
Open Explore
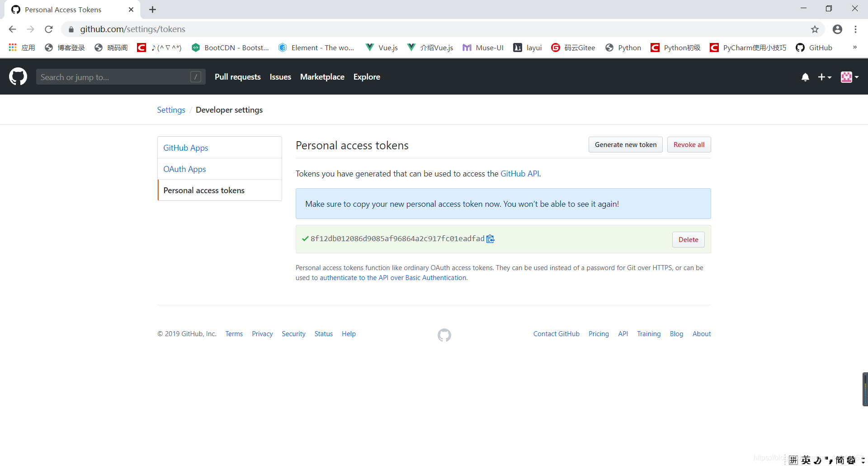pyautogui.click(x=367, y=77)
